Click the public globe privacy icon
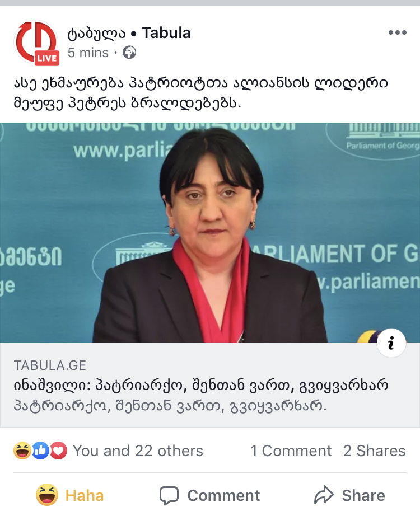The height and width of the screenshot is (516, 420). 129,53
